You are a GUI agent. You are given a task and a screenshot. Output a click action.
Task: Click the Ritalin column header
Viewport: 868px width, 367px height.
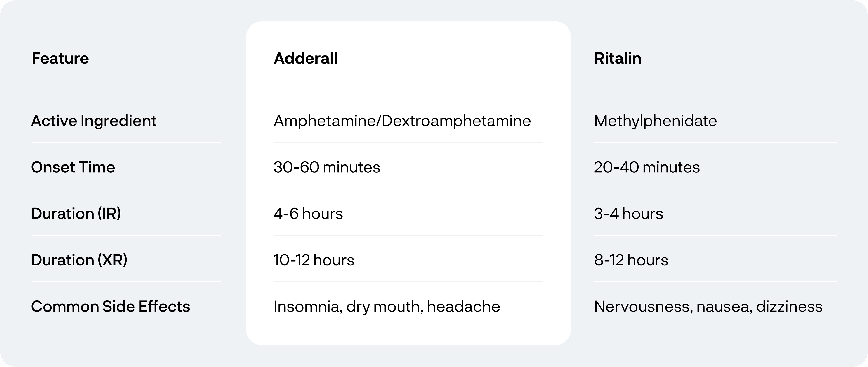coord(618,58)
